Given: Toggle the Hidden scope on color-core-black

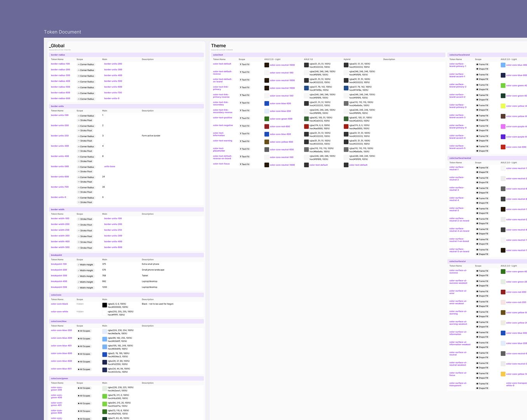Looking at the screenshot, I should [x=79, y=304].
